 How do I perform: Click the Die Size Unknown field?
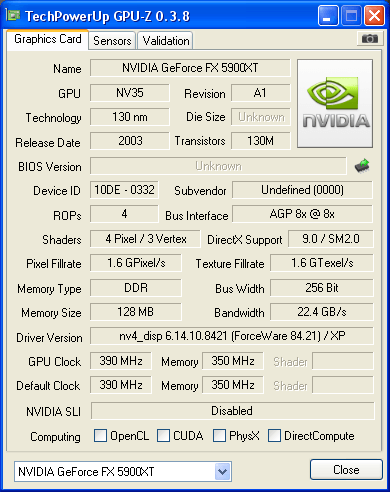pos(261,117)
